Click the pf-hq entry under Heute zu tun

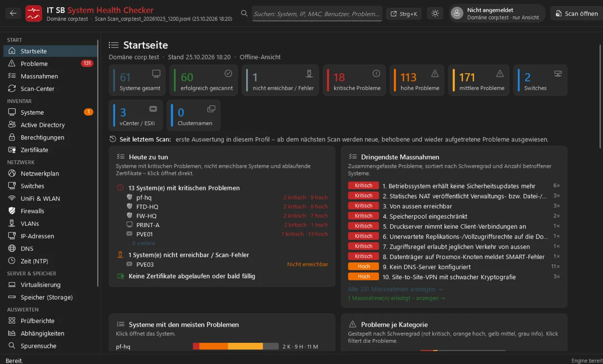point(227,197)
